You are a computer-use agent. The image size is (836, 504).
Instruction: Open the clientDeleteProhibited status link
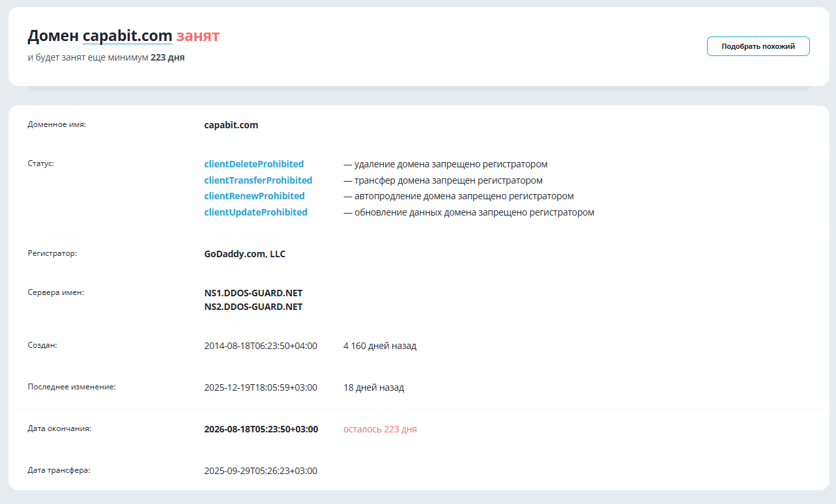pyautogui.click(x=253, y=164)
